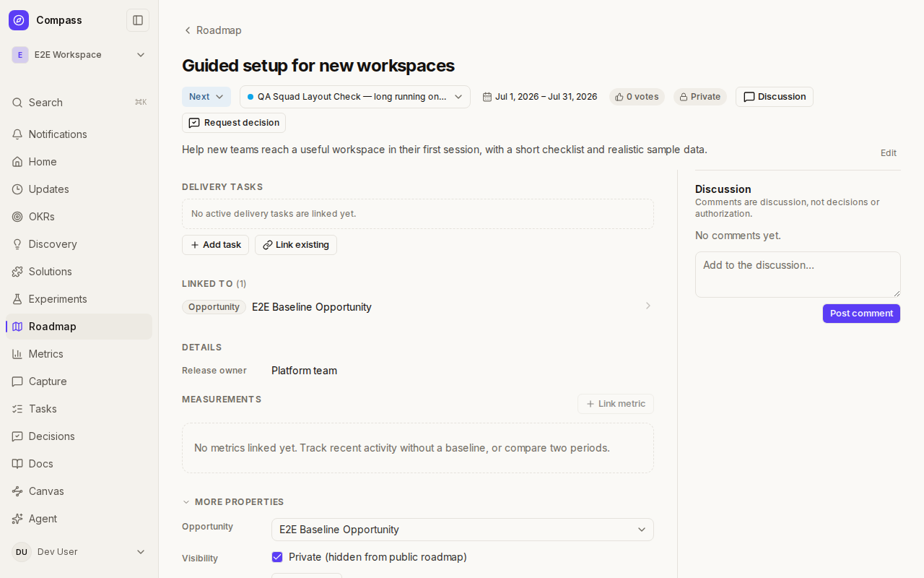Open Dev User account menu

click(79, 552)
